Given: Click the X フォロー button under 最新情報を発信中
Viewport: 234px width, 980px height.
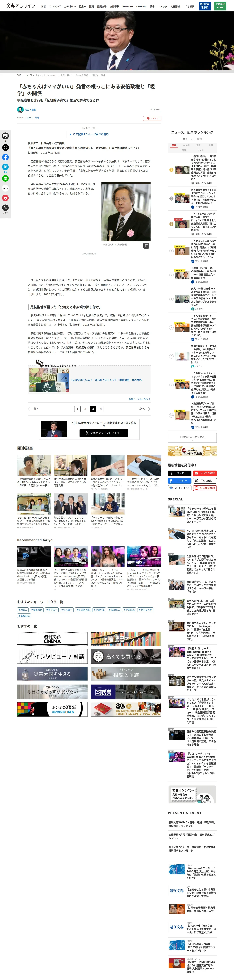Looking at the screenshot, I should [x=180, y=473].
